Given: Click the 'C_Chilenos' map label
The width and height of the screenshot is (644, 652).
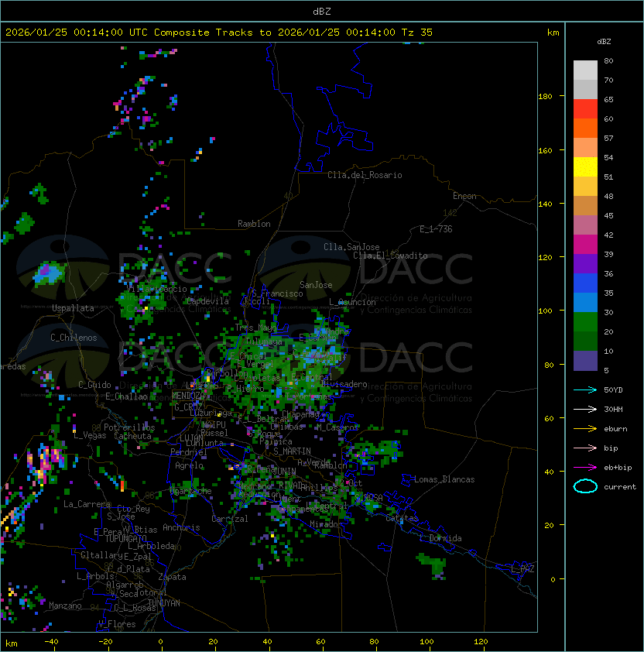Looking at the screenshot, I should pos(74,338).
